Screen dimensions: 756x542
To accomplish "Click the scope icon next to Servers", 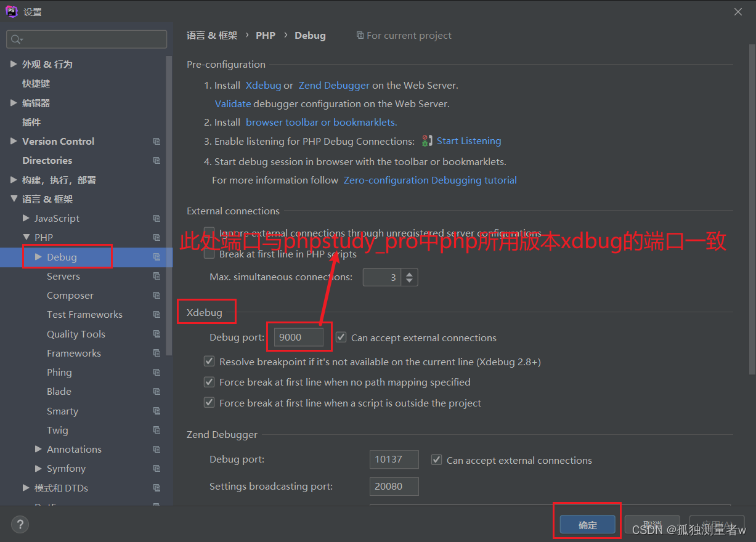I will [158, 276].
